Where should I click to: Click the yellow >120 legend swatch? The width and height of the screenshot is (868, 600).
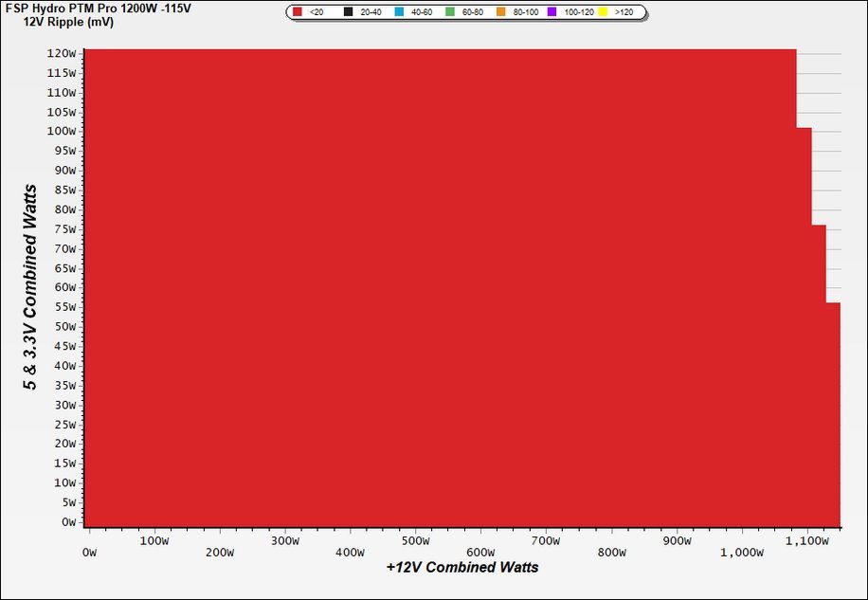click(x=603, y=11)
